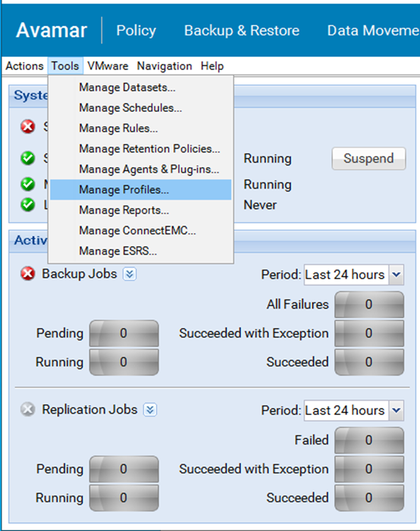The height and width of the screenshot is (531, 420).
Task: Click the Succeeded counter field under Backup Jobs
Action: point(369,362)
